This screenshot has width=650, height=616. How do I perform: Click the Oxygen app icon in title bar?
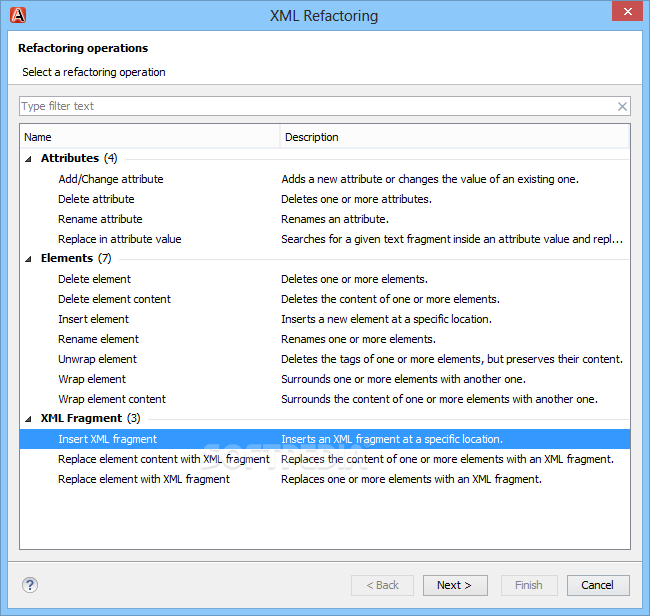tap(18, 15)
